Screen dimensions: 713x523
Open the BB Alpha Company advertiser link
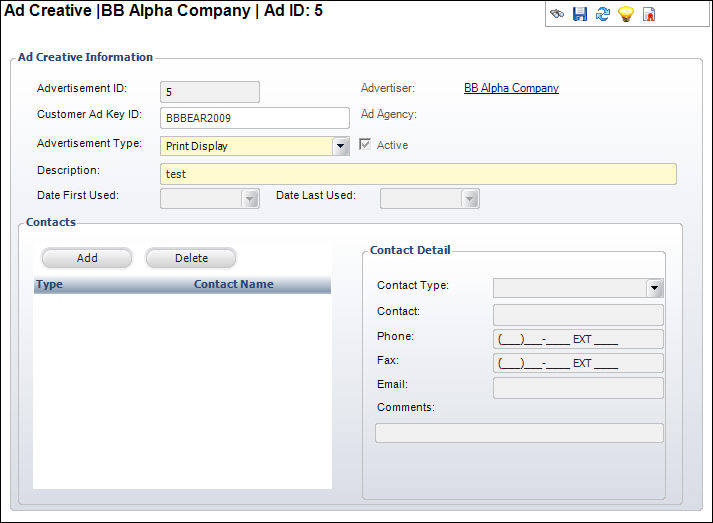click(x=511, y=88)
